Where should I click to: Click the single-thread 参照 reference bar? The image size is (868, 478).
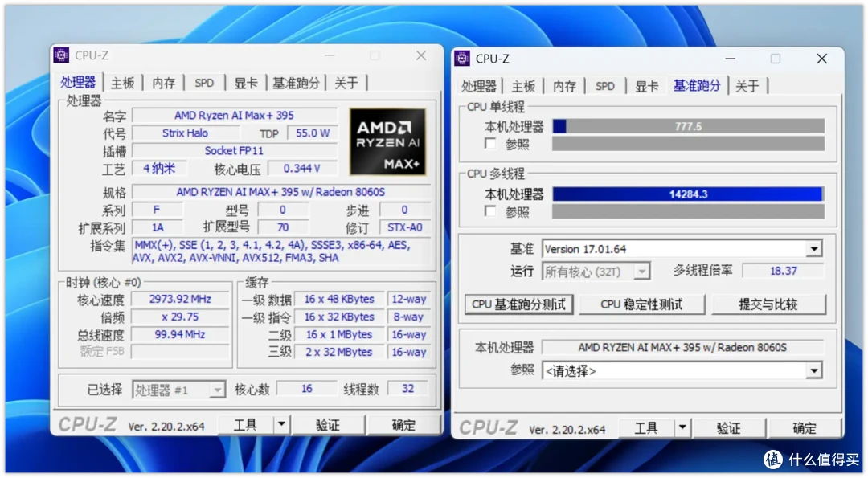(688, 144)
